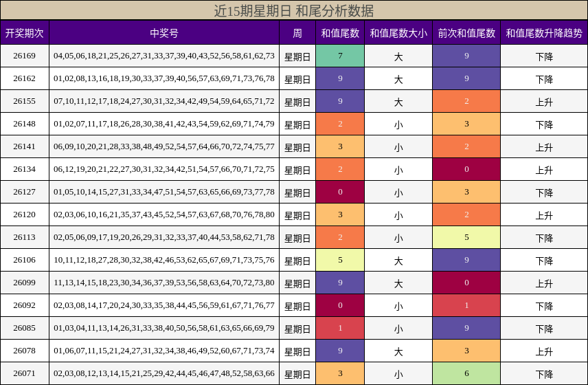Click issue number 26099

coord(24,283)
